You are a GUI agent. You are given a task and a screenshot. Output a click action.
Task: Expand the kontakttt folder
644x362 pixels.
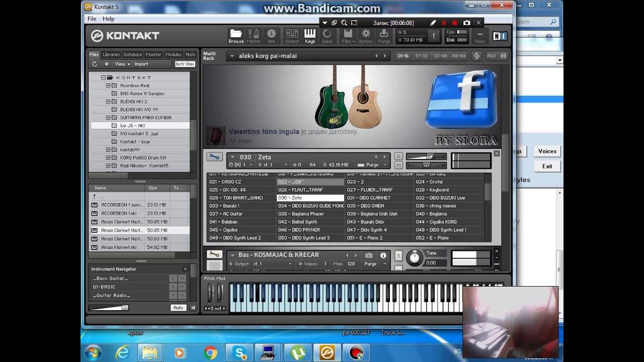point(108,150)
